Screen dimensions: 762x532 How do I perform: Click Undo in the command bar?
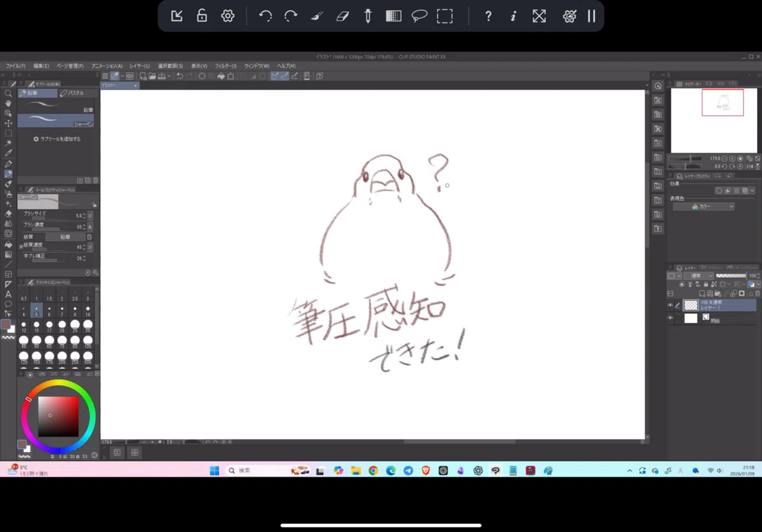point(180,76)
